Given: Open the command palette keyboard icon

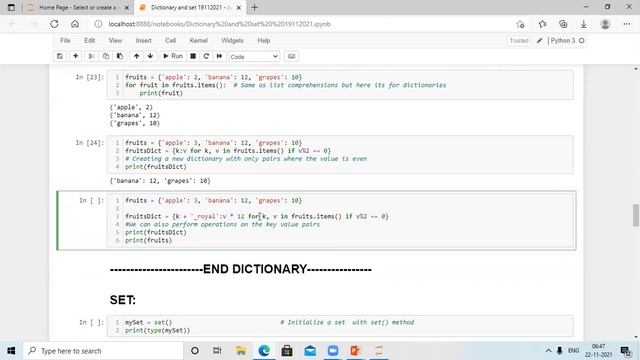Looking at the screenshot, I should [x=291, y=56].
